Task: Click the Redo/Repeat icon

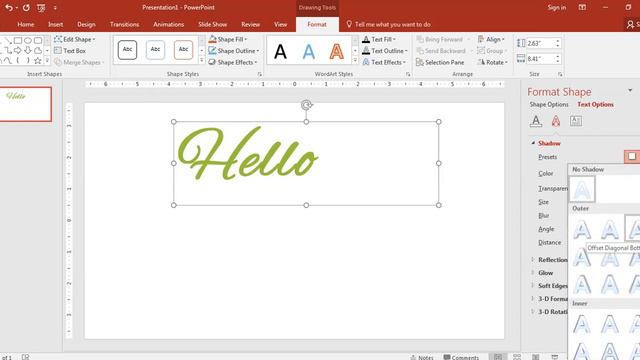Action: [x=26, y=7]
